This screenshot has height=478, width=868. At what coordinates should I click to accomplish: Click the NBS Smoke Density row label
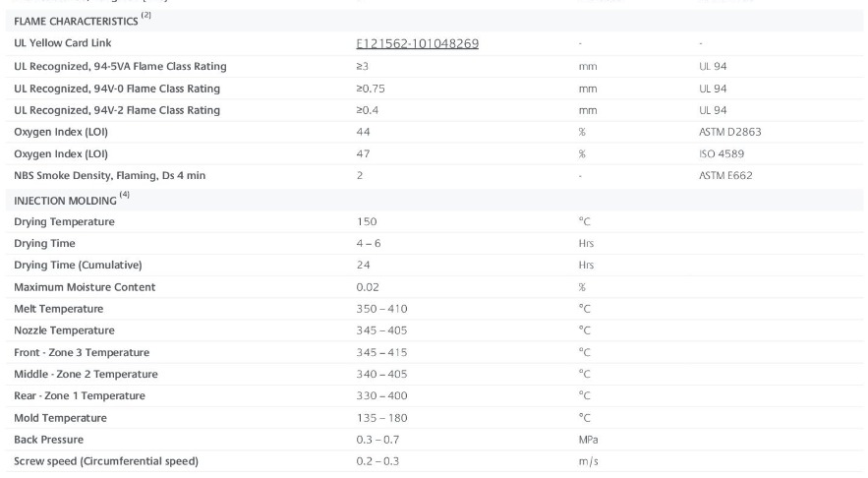pyautogui.click(x=109, y=176)
